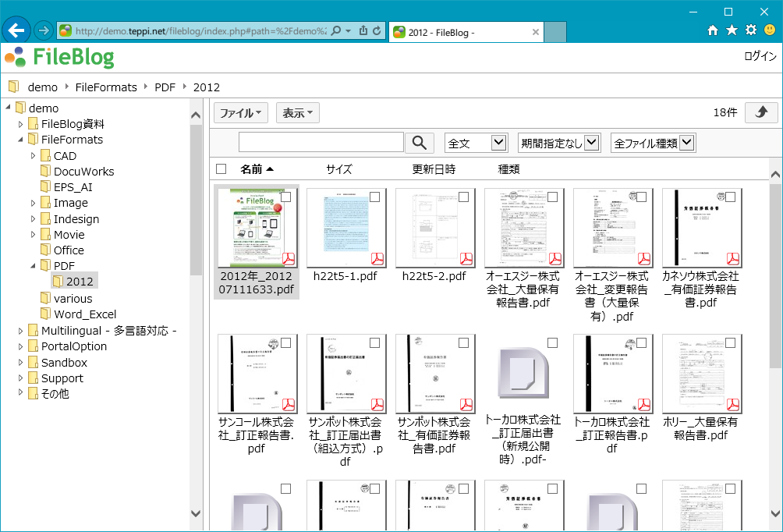Click the various folder icon in tree
The width and height of the screenshot is (783, 532).
pyautogui.click(x=45, y=298)
